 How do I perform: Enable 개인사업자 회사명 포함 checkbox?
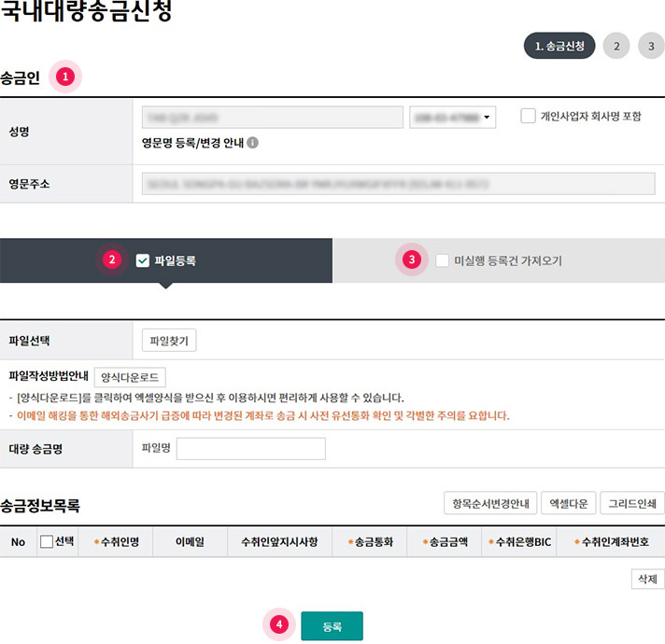[x=529, y=117]
